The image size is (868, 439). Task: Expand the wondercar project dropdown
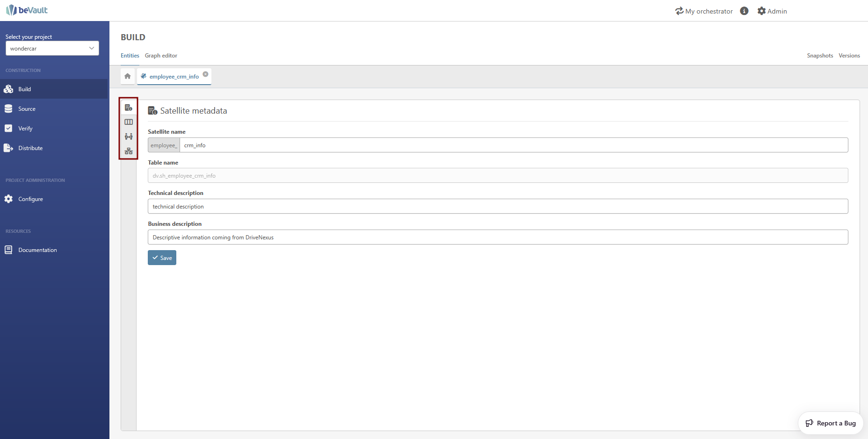52,48
